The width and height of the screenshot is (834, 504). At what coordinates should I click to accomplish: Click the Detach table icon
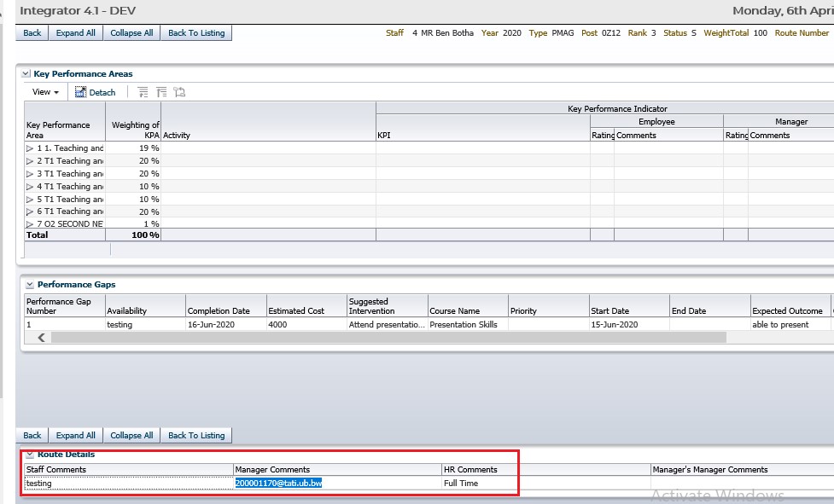(81, 92)
